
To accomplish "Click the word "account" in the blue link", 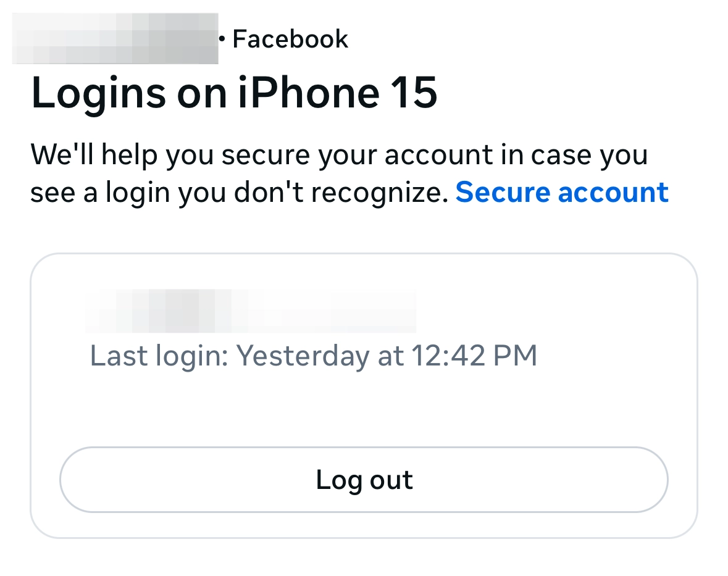I will 613,193.
